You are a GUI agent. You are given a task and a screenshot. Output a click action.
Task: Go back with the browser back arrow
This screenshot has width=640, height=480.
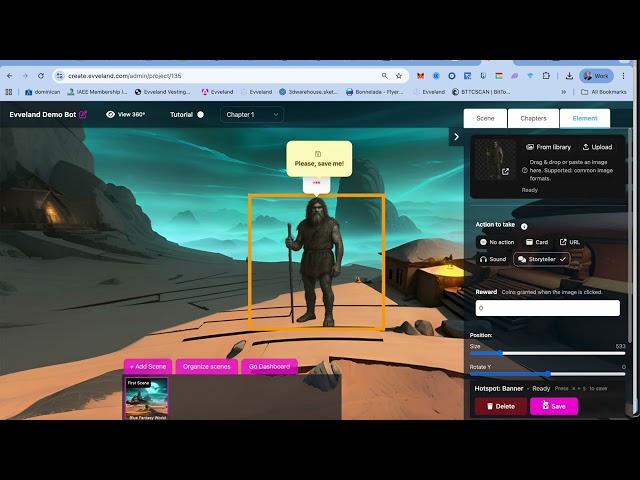coord(9,76)
